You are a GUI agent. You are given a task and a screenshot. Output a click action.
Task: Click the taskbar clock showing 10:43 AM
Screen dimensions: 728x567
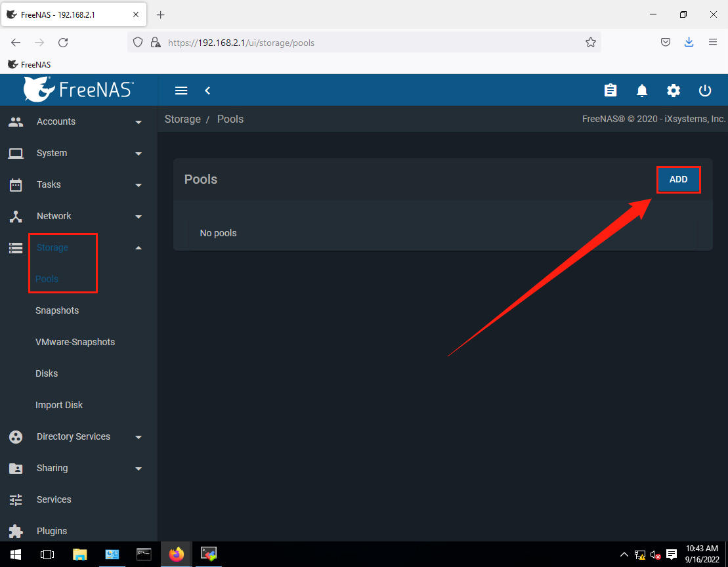tap(702, 554)
